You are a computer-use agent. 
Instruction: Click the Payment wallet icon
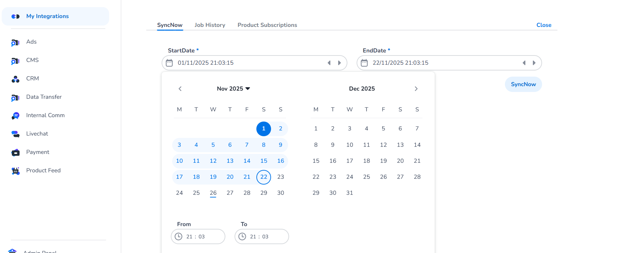15,153
